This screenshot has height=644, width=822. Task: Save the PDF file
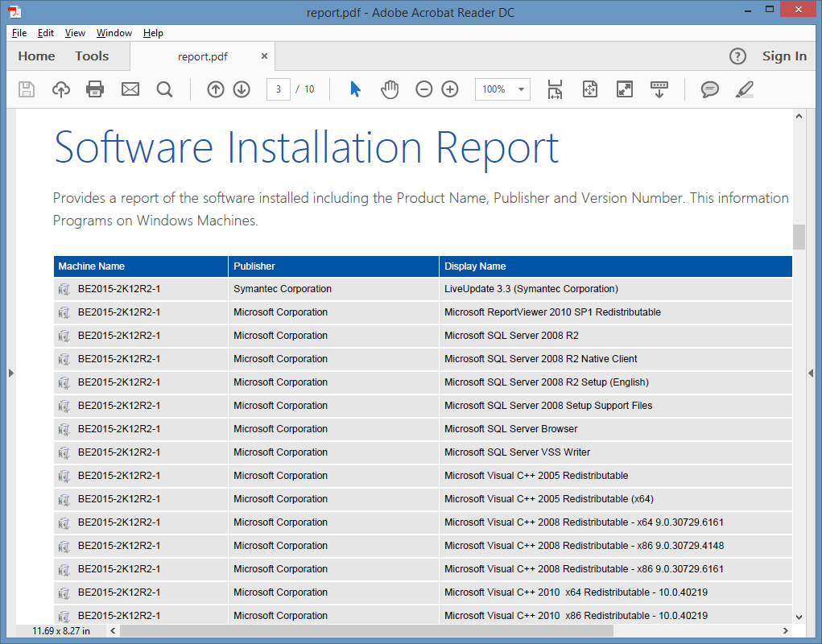(x=26, y=89)
